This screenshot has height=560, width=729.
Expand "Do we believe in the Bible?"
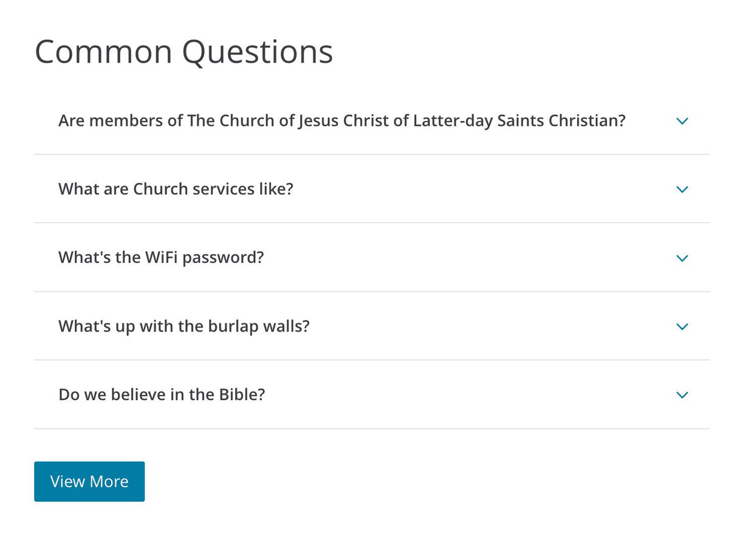pos(162,395)
